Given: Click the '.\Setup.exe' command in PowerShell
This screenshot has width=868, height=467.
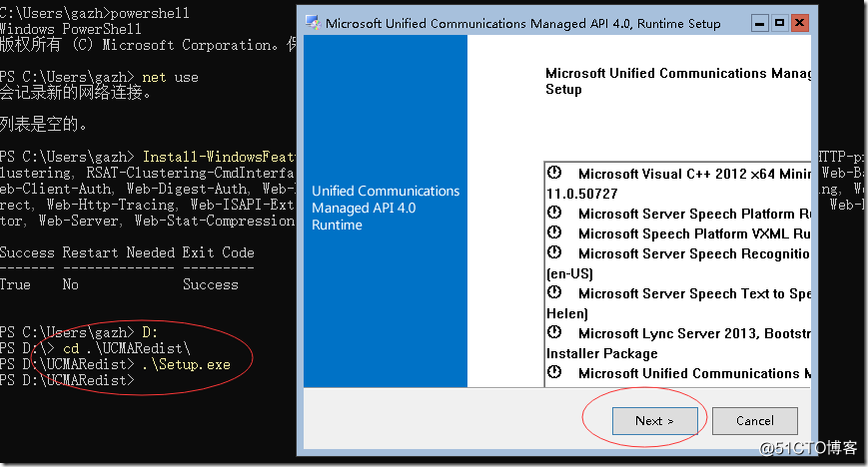Looking at the screenshot, I should click(x=186, y=364).
